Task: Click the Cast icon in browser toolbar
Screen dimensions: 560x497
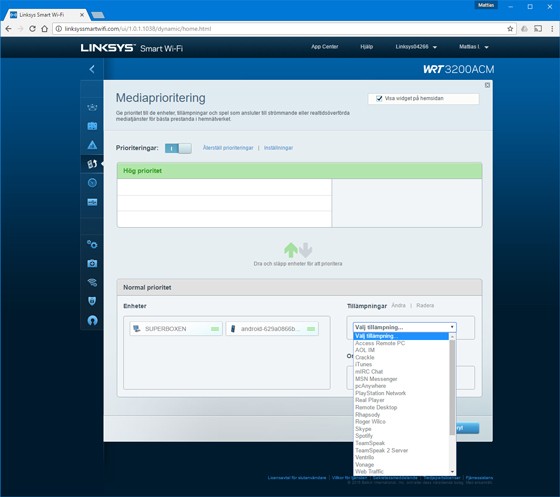Action: click(538, 29)
